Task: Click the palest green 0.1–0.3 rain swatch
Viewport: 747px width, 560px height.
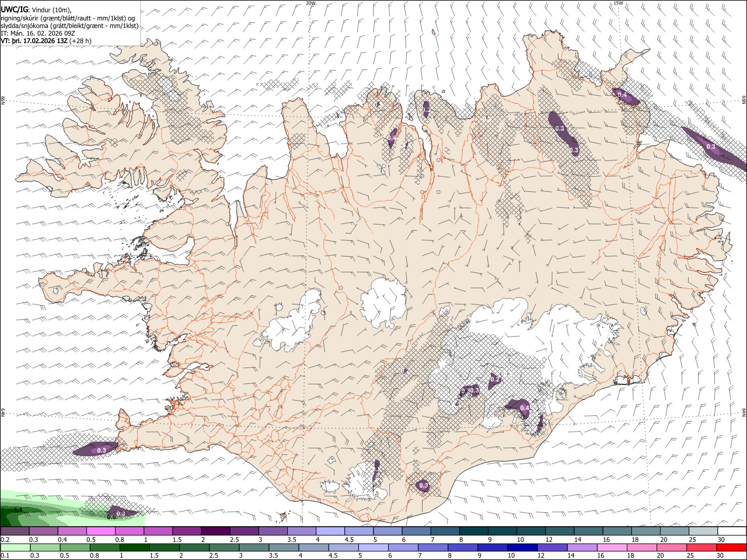Action: pos(15,547)
